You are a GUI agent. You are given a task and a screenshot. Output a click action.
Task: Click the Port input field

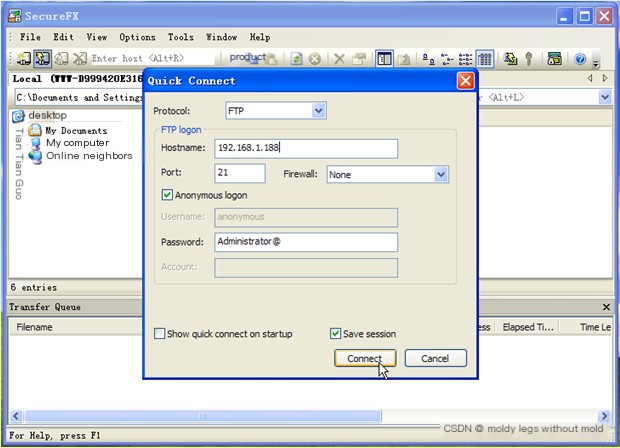[240, 173]
